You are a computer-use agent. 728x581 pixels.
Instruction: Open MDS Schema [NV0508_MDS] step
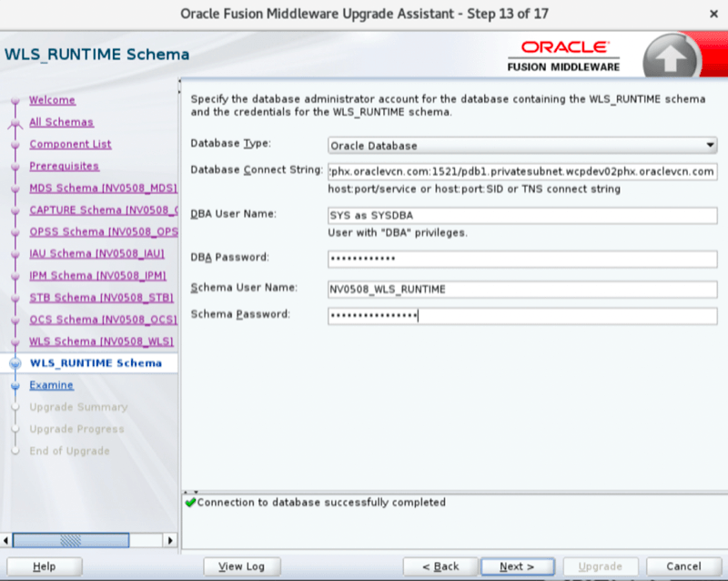(103, 188)
